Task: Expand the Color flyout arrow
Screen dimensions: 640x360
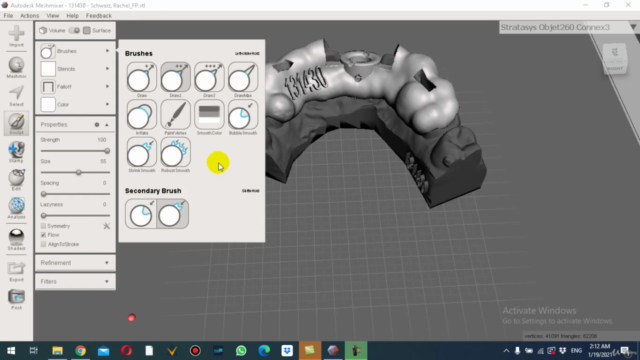Action: point(107,104)
